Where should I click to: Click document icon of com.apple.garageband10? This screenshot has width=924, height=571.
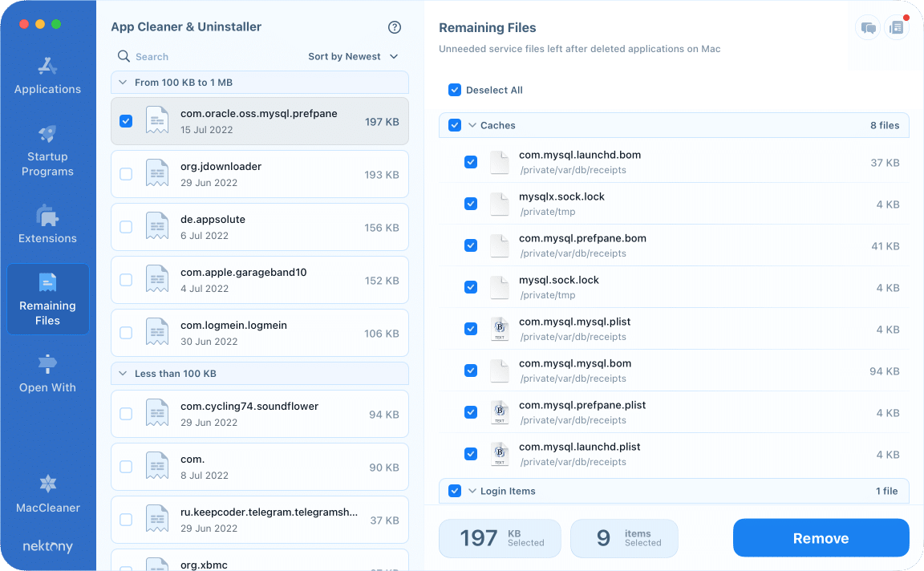pyautogui.click(x=156, y=280)
